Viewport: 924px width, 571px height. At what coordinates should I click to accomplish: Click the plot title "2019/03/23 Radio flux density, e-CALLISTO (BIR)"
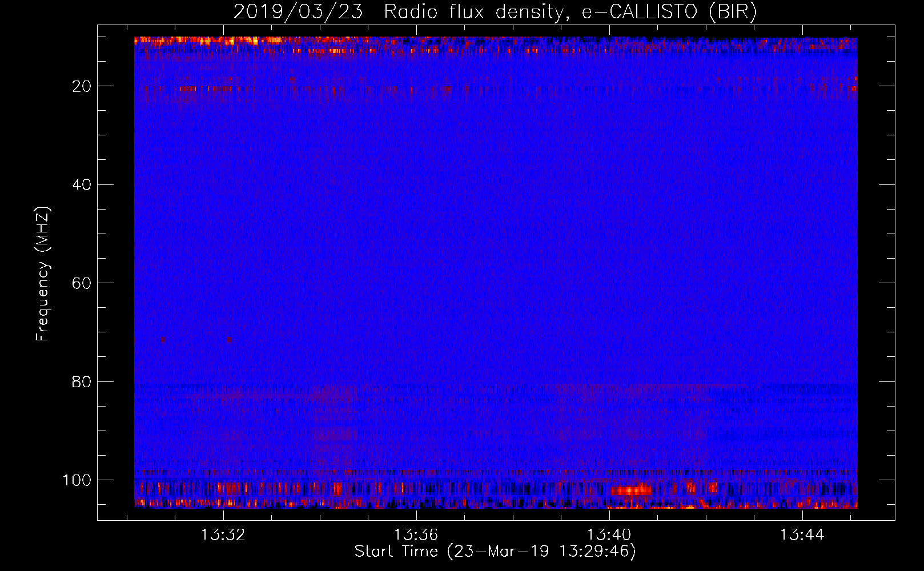point(495,11)
